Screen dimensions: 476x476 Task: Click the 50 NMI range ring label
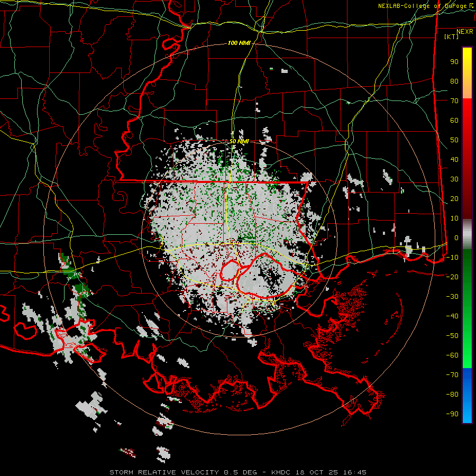[239, 141]
